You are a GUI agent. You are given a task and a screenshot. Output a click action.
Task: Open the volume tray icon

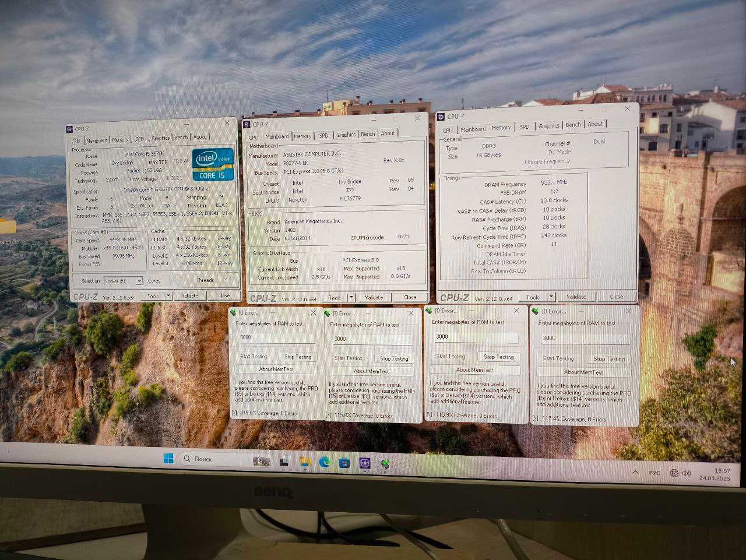pos(687,473)
